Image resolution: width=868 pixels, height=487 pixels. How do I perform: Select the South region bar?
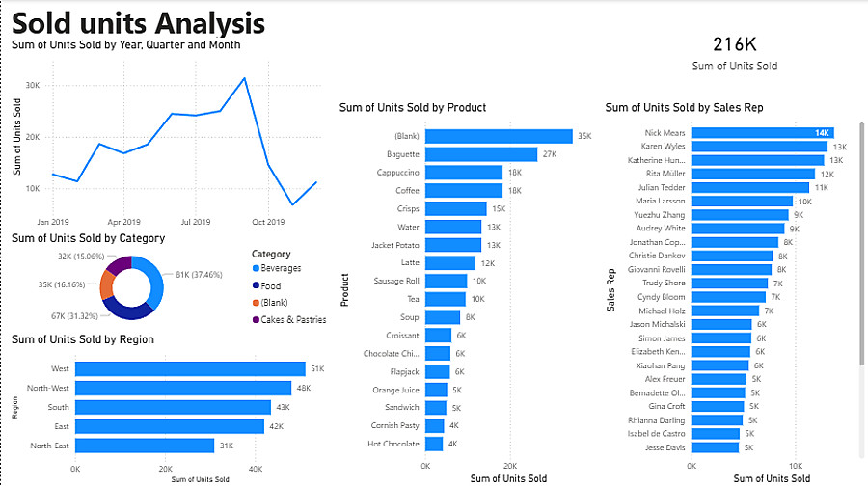coord(173,407)
